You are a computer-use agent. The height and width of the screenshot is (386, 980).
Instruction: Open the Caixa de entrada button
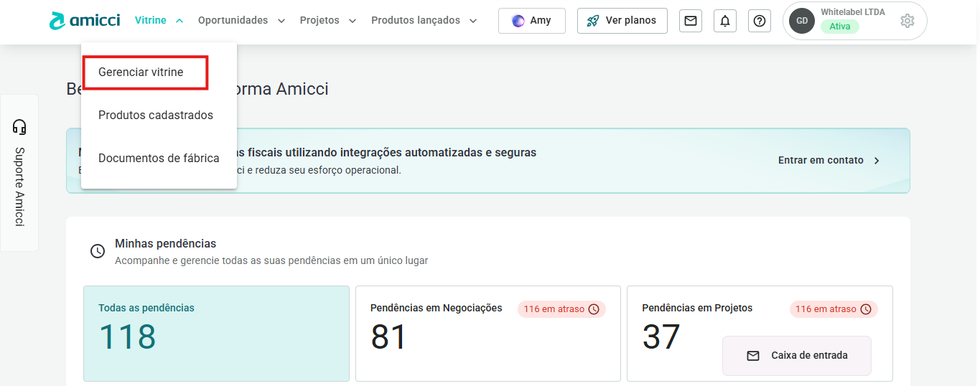(796, 355)
